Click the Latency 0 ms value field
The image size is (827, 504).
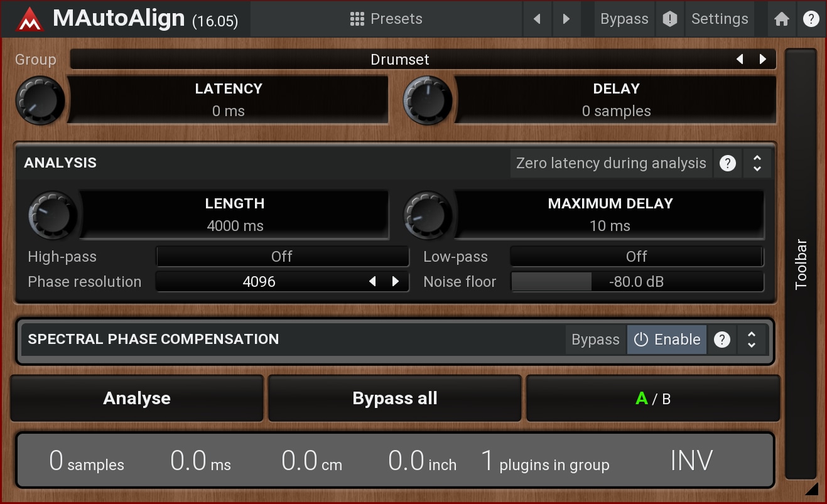229,100
